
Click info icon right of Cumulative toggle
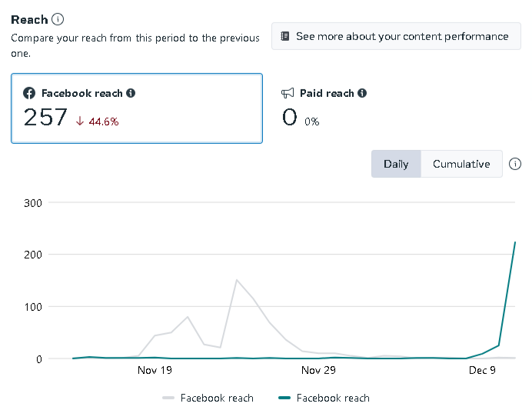click(x=515, y=164)
